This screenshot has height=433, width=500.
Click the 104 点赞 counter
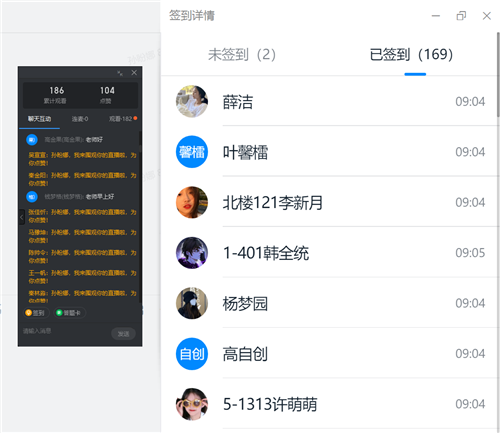pos(107,95)
